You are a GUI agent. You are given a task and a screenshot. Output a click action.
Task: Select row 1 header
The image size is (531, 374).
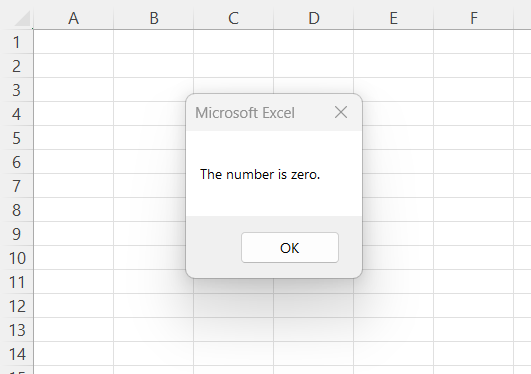[x=17, y=42]
